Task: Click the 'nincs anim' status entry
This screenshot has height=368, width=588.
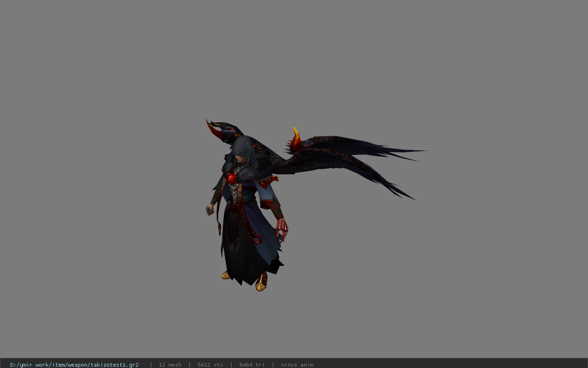Action: [x=297, y=365]
